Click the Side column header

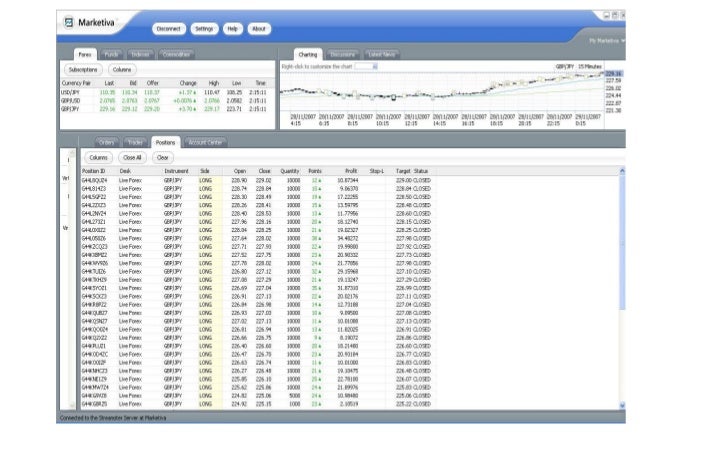(205, 171)
